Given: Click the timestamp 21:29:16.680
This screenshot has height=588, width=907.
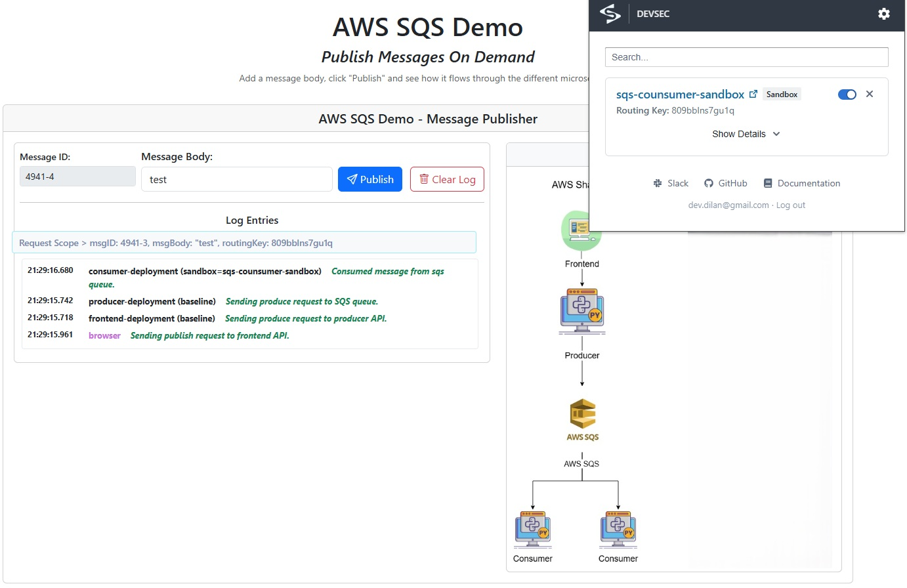Looking at the screenshot, I should pyautogui.click(x=51, y=270).
